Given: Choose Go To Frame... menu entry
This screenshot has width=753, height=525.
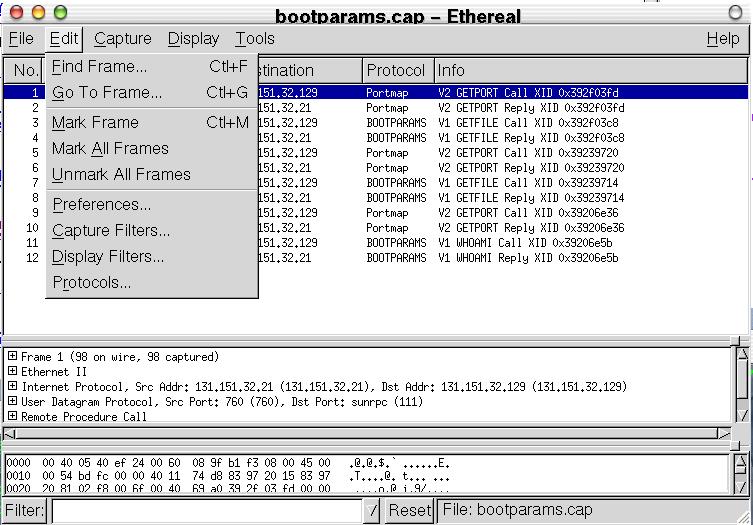Looking at the screenshot, I should click(x=152, y=92).
